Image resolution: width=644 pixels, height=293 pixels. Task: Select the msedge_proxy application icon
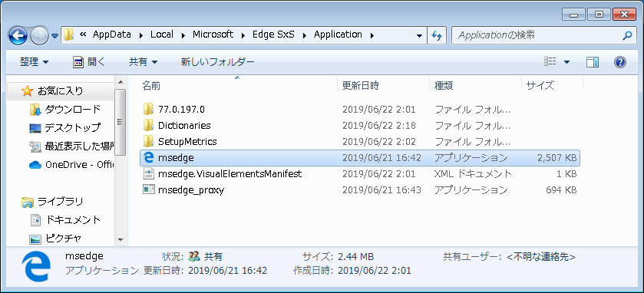(148, 190)
